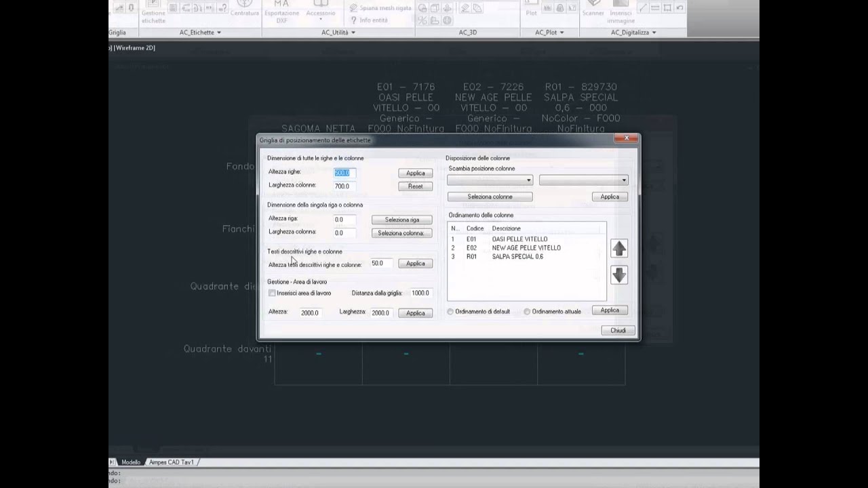The height and width of the screenshot is (488, 868).
Task: Apply the descriptive text height value
Action: pyautogui.click(x=415, y=264)
